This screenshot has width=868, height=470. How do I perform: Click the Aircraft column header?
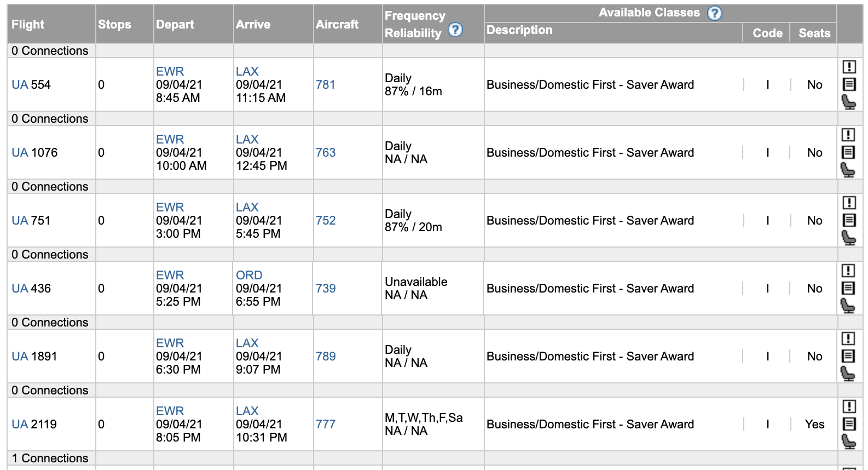pos(337,24)
